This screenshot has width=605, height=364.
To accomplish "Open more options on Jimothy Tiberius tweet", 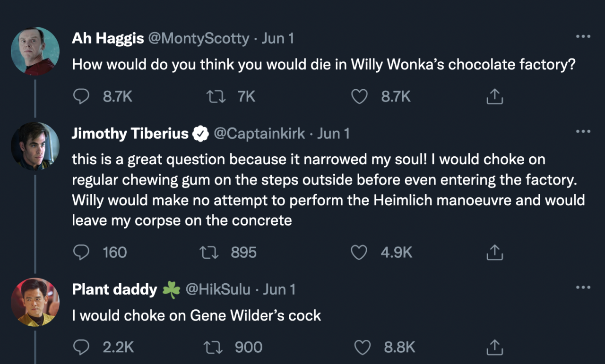I will coord(583,131).
